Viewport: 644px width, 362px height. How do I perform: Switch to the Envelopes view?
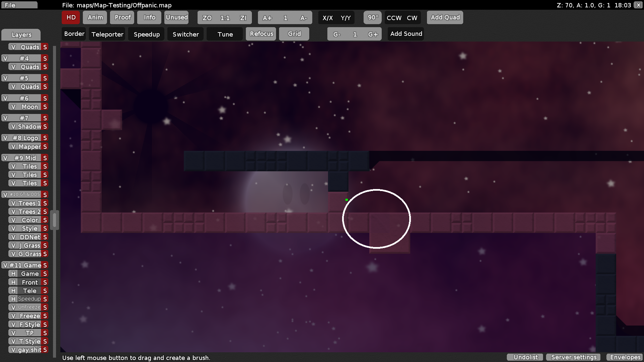point(625,357)
